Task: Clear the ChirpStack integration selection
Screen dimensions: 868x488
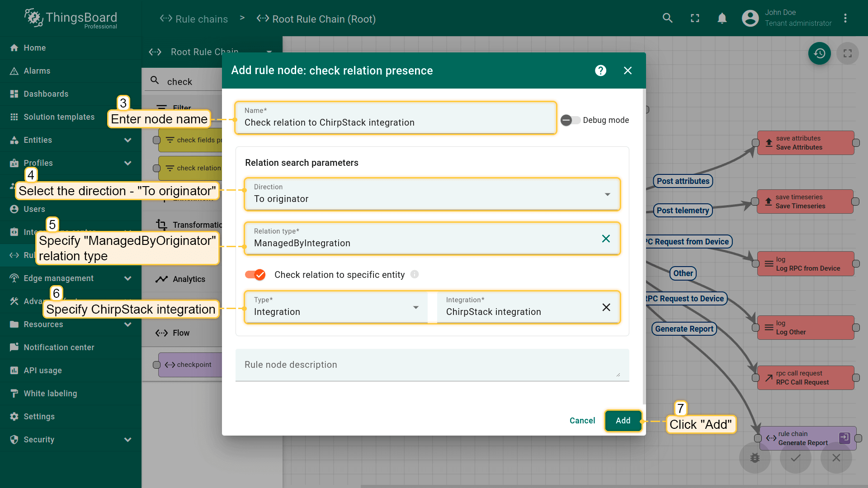Action: click(606, 307)
